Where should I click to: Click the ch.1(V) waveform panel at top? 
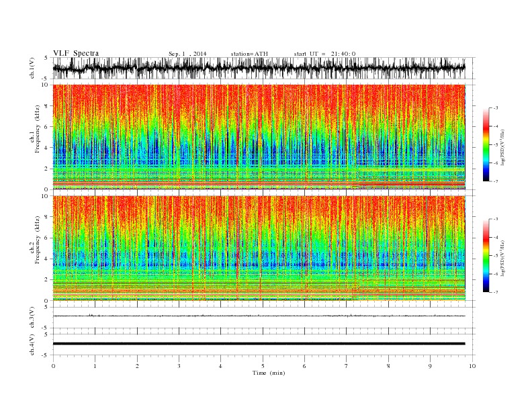[264, 68]
